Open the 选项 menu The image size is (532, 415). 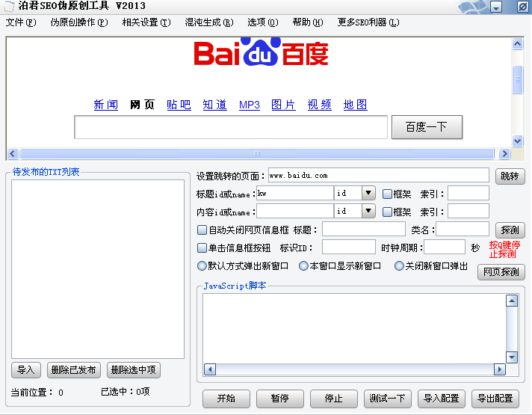[262, 22]
